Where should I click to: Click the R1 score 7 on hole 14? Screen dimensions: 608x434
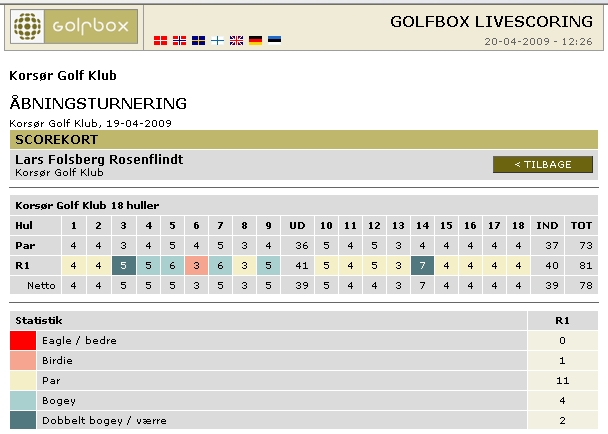[422, 266]
